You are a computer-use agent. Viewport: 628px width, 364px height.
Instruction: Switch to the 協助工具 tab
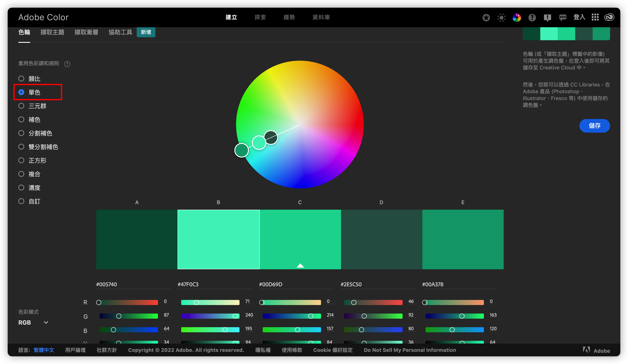coord(120,32)
